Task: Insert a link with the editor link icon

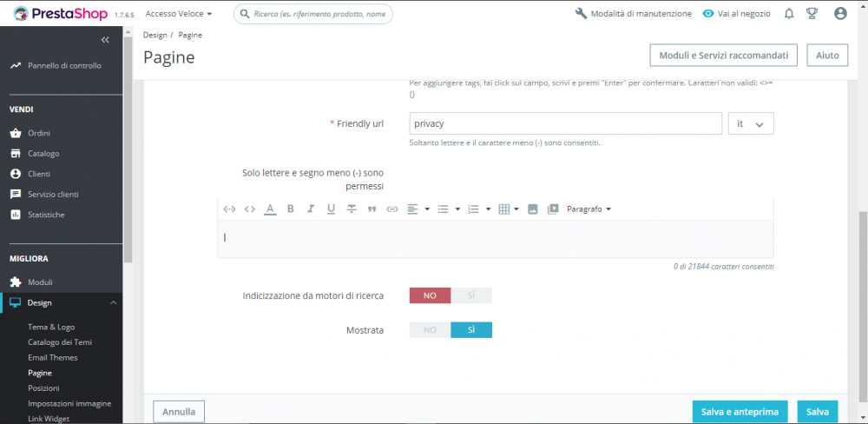Action: 392,209
